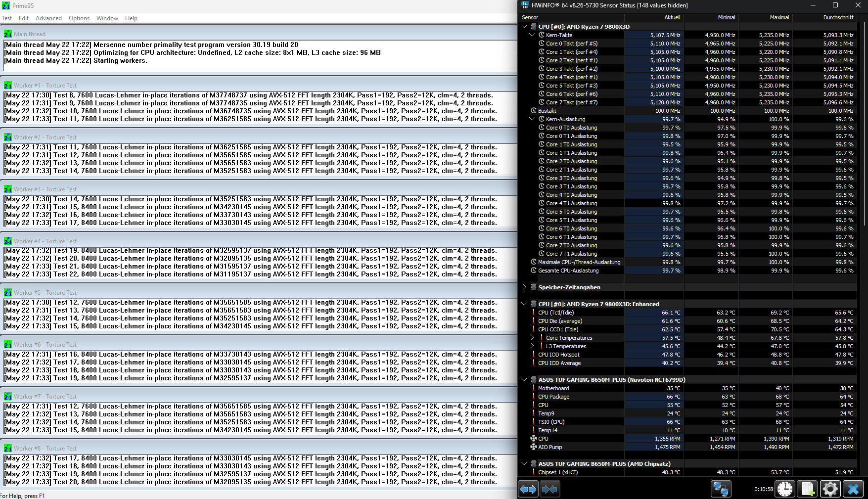Select the TSI0 (CPU) row

pos(688,422)
